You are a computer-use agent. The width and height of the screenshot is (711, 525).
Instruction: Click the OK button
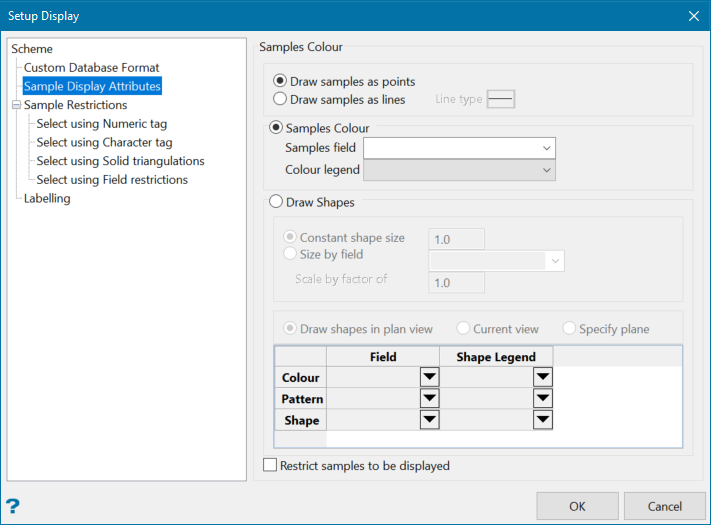(x=577, y=506)
